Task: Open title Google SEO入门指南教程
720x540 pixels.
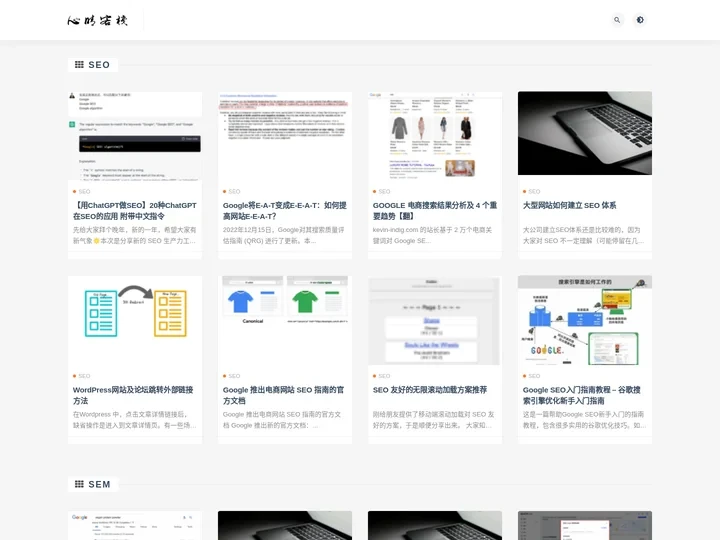Action: [581, 395]
